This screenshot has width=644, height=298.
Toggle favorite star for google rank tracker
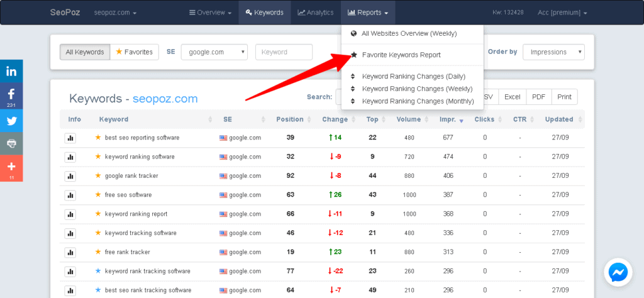click(97, 175)
